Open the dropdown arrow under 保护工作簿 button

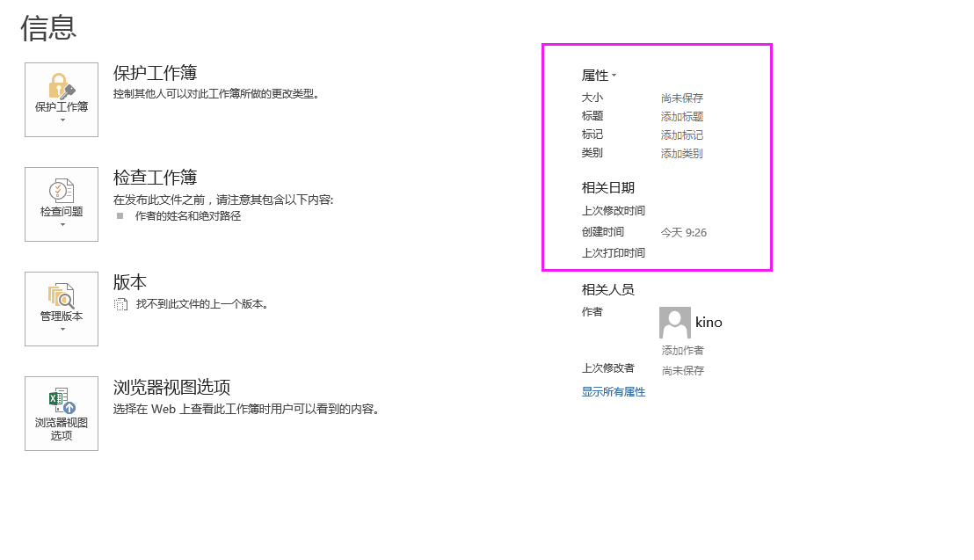[62, 120]
